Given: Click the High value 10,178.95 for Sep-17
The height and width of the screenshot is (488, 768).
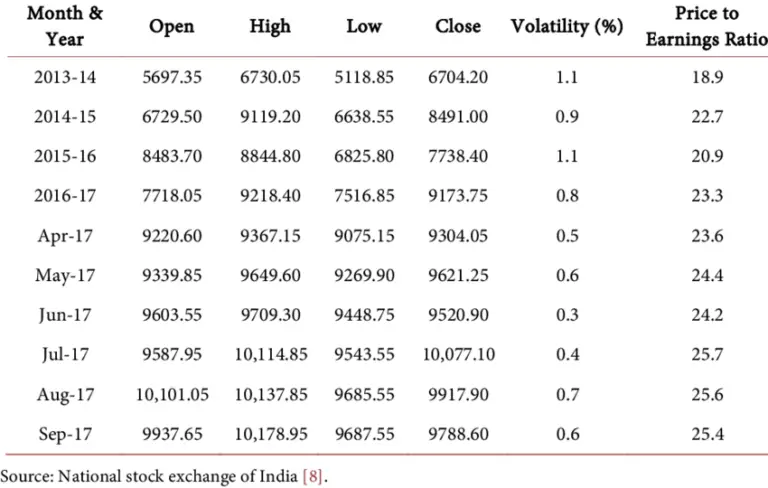Looking at the screenshot, I should tap(271, 433).
